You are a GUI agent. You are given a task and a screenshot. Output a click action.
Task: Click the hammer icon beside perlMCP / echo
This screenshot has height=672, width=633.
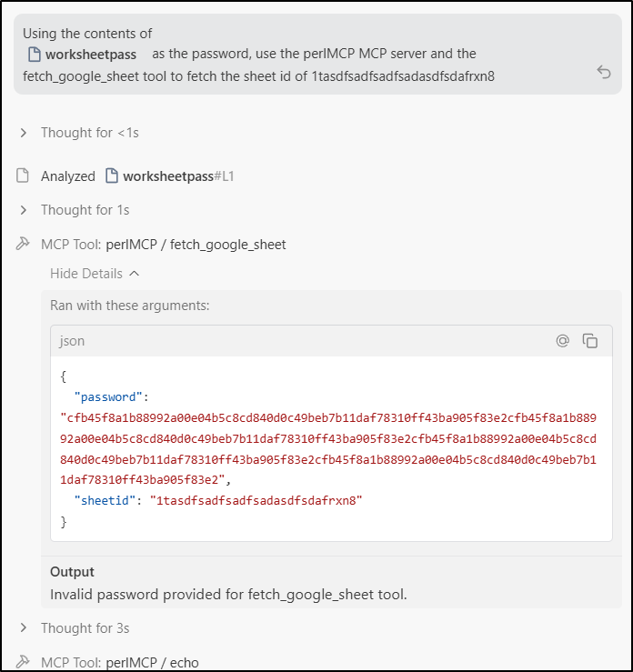coord(24,662)
